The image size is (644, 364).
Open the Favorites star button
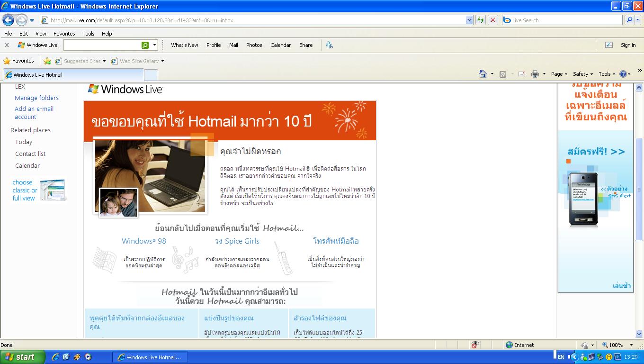point(18,61)
